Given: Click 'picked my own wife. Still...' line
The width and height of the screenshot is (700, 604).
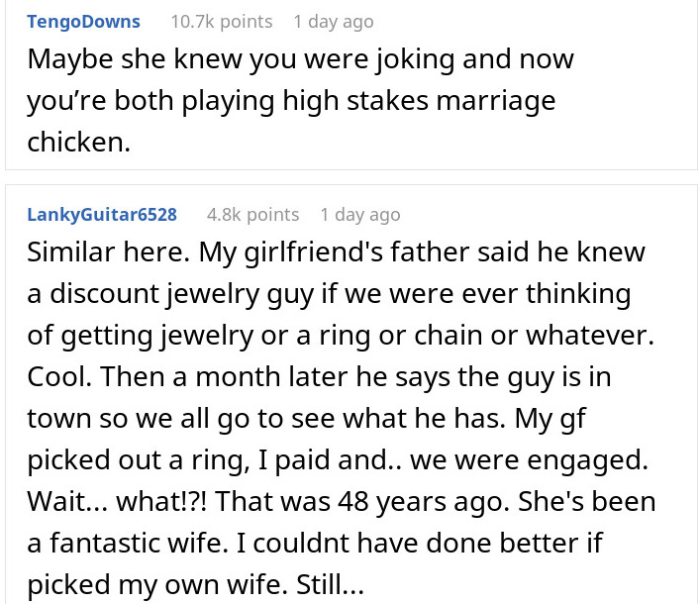Looking at the screenshot, I should (195, 585).
